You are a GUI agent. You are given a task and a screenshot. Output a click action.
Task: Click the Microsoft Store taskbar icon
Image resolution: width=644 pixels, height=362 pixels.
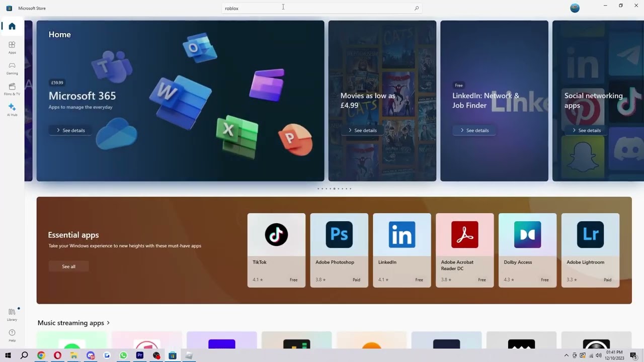click(x=173, y=355)
